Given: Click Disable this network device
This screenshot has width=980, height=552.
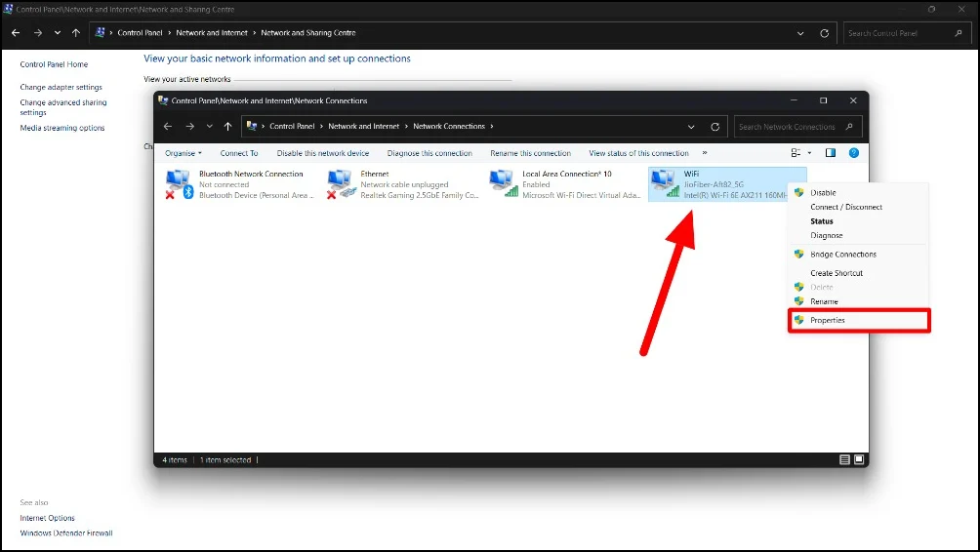Looking at the screenshot, I should [322, 153].
